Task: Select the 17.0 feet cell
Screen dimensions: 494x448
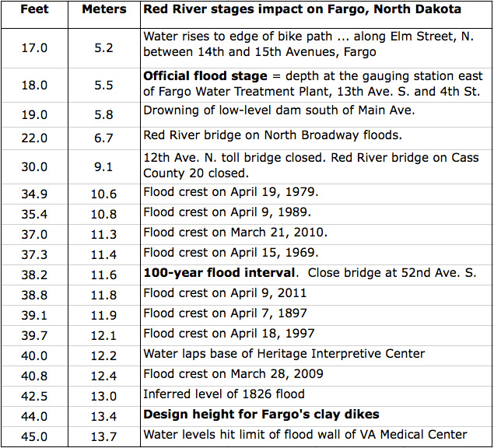Action: [x=34, y=47]
